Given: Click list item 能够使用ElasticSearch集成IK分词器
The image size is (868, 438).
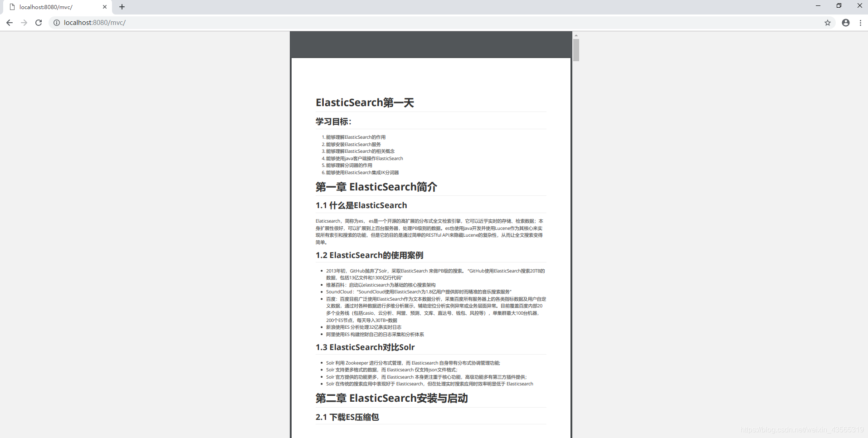Looking at the screenshot, I should coord(362,173).
